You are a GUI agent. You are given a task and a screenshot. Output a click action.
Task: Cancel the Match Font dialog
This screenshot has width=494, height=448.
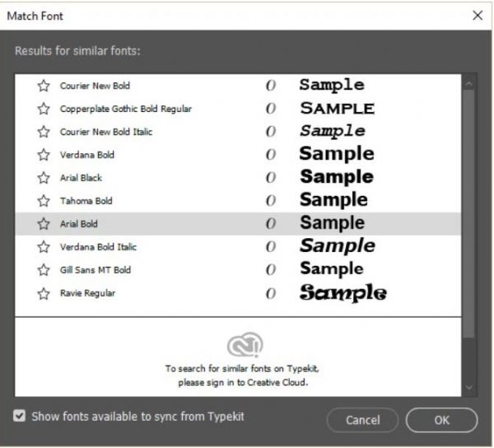[x=362, y=420]
